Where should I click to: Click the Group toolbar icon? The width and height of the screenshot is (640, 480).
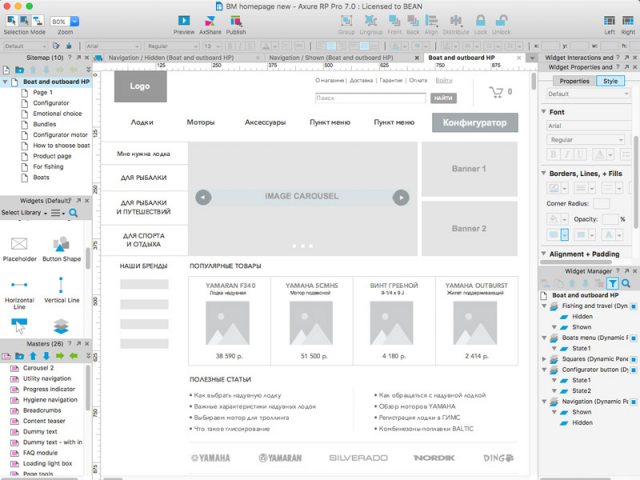pyautogui.click(x=346, y=20)
